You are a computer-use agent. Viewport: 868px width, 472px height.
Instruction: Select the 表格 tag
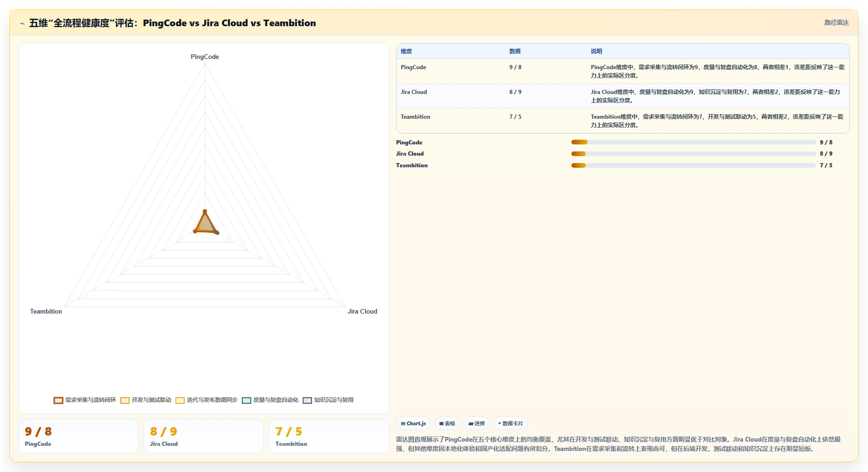click(x=447, y=423)
